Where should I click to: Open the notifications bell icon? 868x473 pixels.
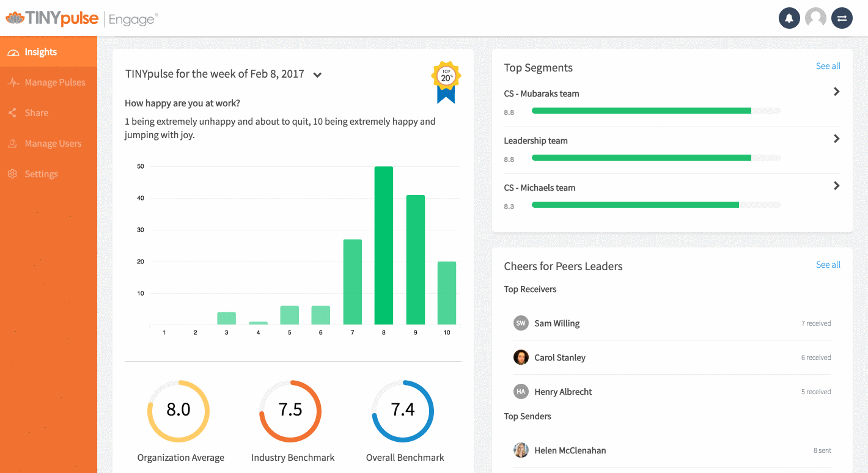(789, 18)
